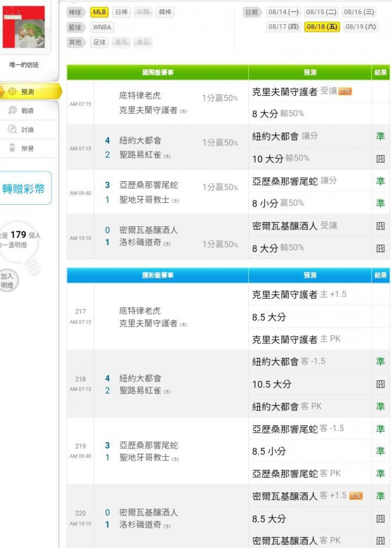Select the MLB league filter
This screenshot has width=392, height=548.
click(99, 12)
